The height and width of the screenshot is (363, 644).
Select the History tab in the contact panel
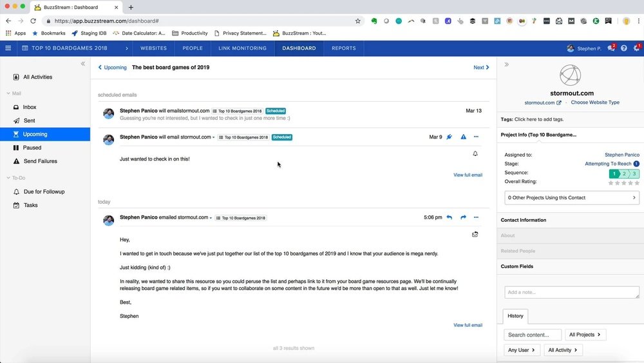[x=515, y=316]
